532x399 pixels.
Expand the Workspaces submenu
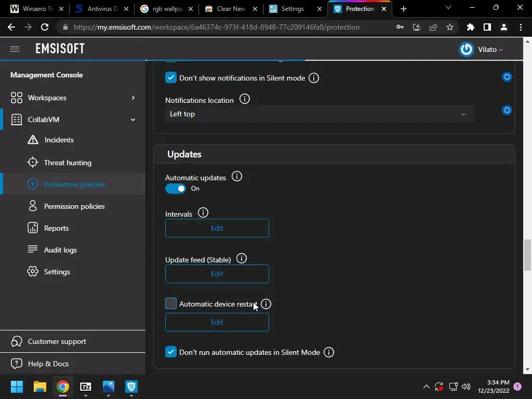coord(133,98)
